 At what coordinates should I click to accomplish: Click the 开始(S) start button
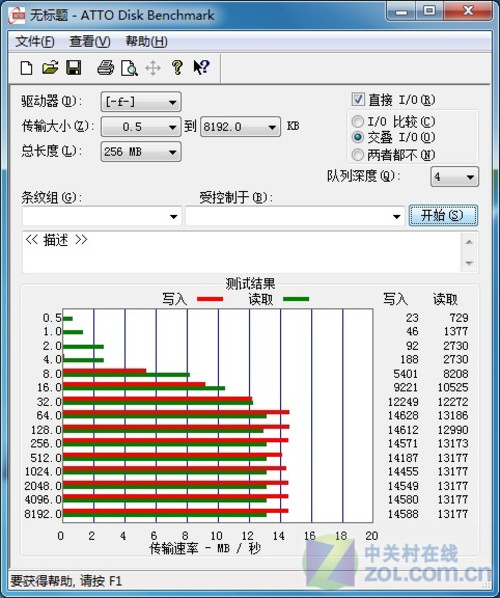(443, 215)
